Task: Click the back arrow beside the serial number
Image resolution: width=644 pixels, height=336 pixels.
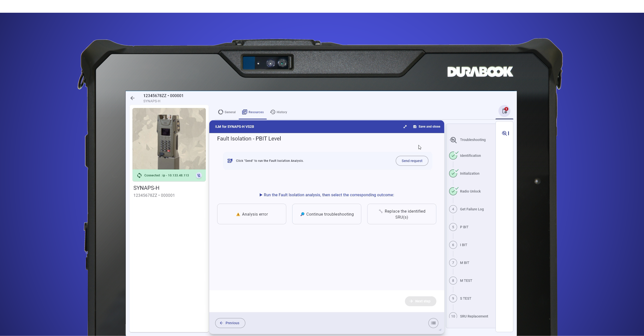Action: click(x=132, y=98)
